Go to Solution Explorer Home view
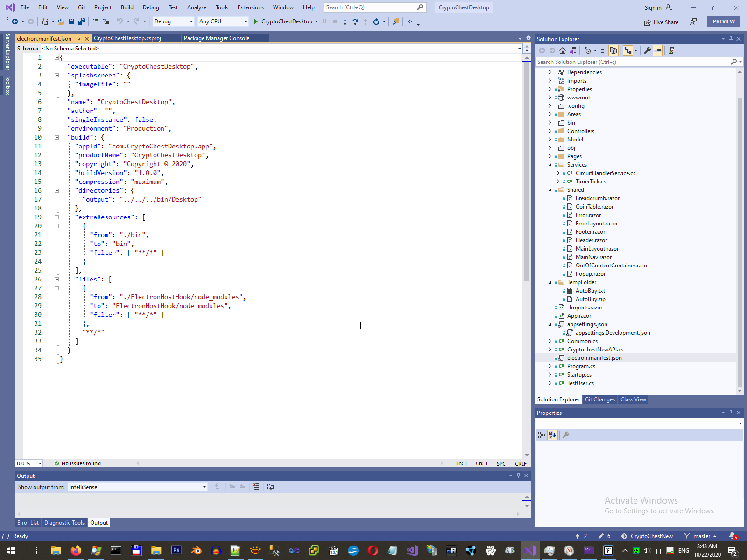 (x=563, y=50)
